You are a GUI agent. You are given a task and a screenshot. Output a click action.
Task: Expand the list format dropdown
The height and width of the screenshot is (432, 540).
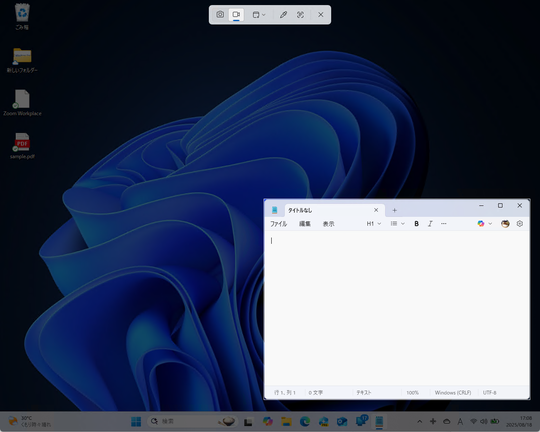397,224
